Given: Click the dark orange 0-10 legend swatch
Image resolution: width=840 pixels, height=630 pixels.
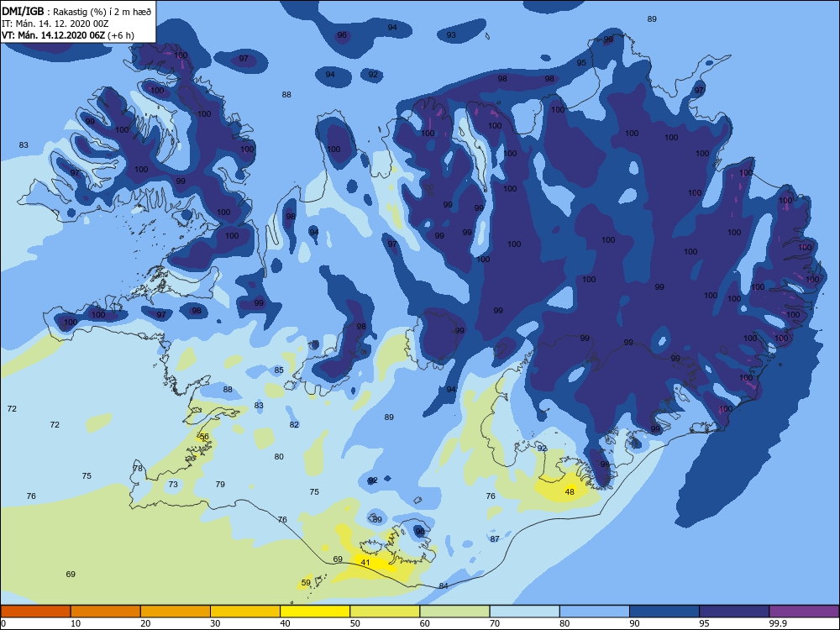Looking at the screenshot, I should 35,612.
